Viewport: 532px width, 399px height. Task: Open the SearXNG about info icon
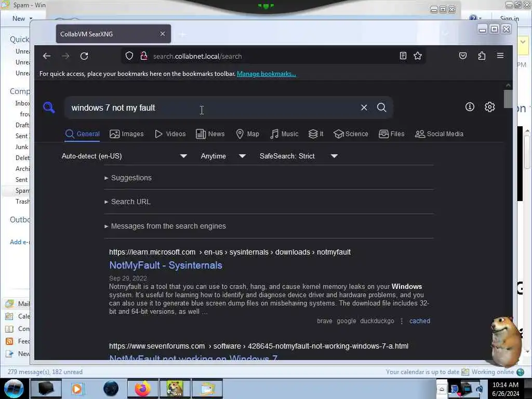[x=470, y=107]
